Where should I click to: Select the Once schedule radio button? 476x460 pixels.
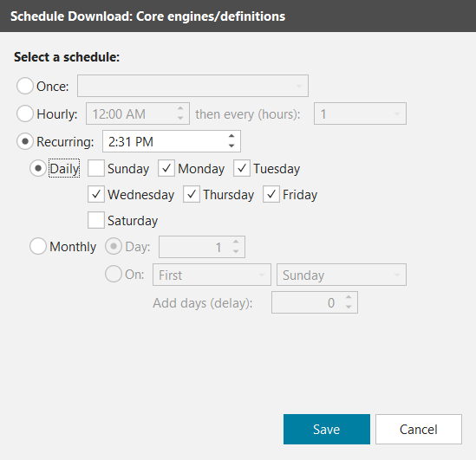pos(25,86)
